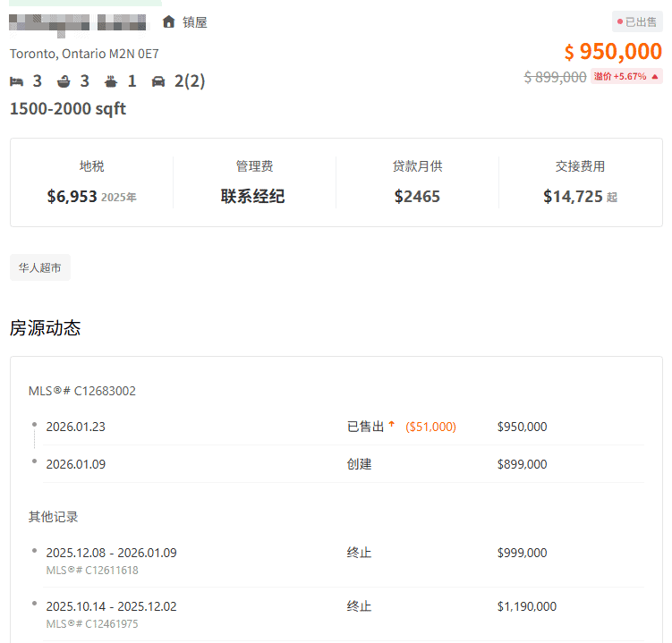Image resolution: width=672 pixels, height=643 pixels.
Task: Click the orange up arrow beside 已售出
Action: [x=391, y=426]
